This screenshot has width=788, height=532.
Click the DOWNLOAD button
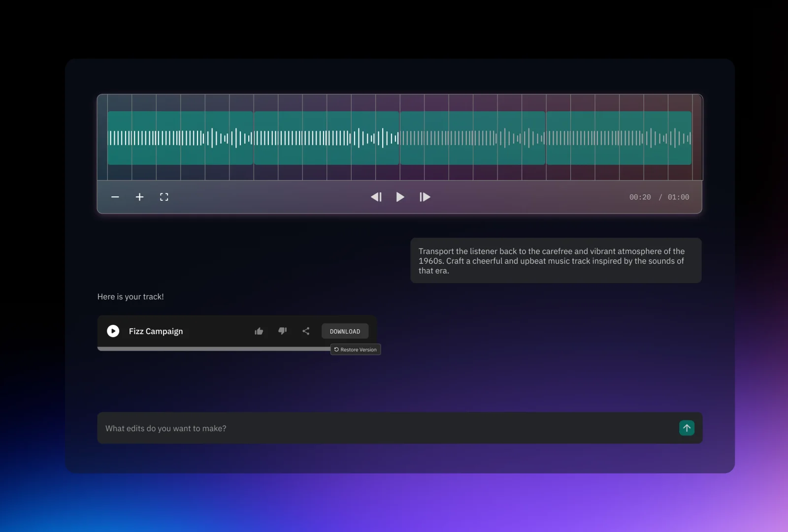coord(345,331)
